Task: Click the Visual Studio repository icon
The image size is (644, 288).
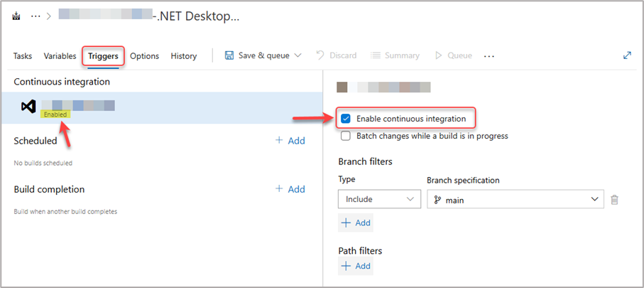Action: click(28, 107)
